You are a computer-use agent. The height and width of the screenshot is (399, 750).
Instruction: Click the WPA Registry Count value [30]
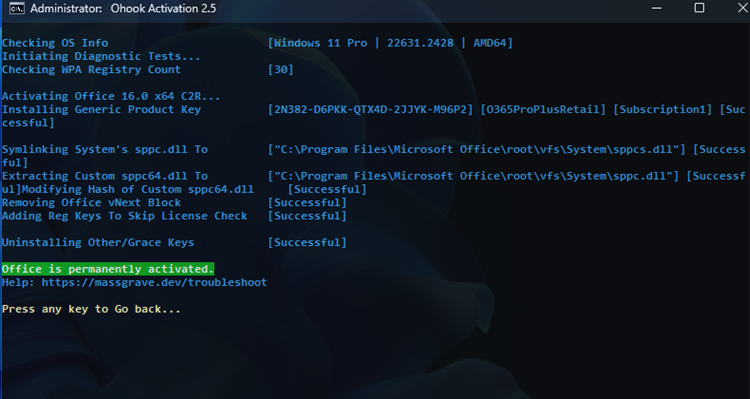click(x=281, y=70)
